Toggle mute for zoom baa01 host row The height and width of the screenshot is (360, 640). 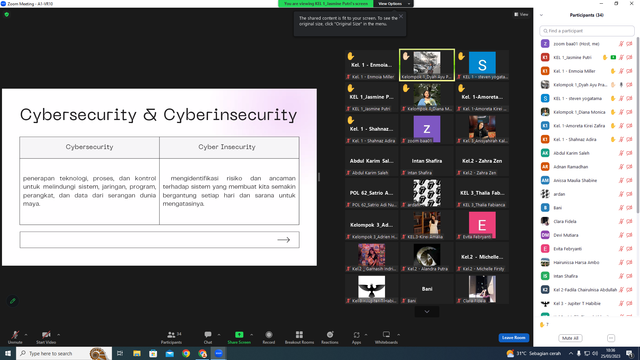[621, 44]
